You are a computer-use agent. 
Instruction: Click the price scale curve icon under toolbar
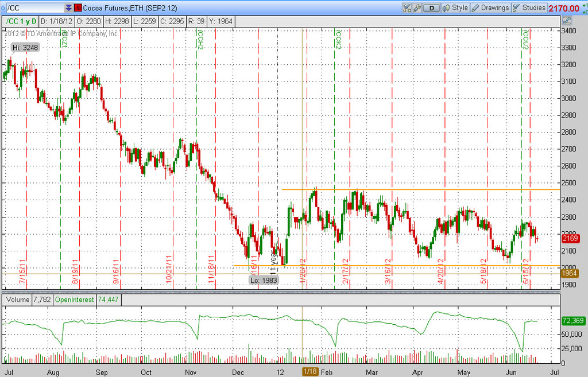tap(567, 20)
